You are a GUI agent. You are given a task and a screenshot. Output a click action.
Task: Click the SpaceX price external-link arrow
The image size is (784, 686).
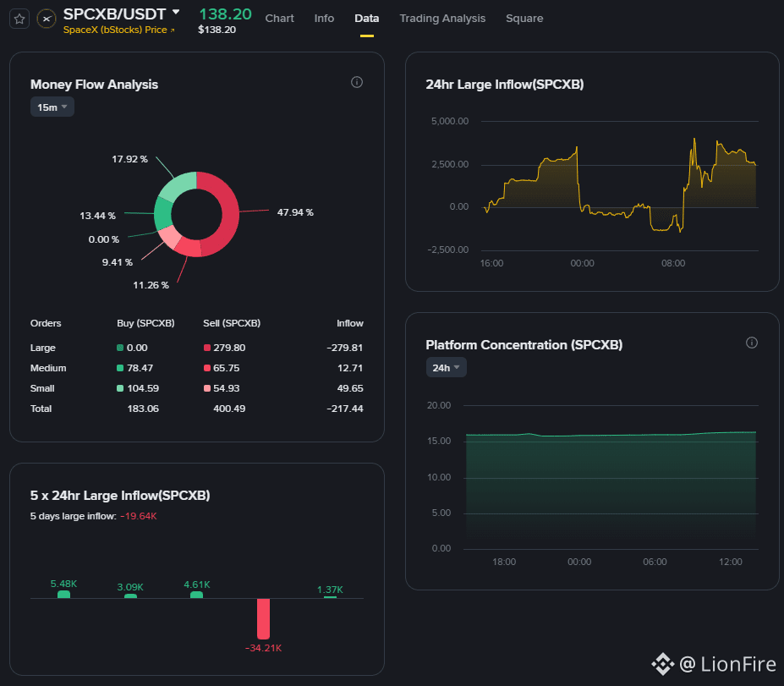click(173, 30)
